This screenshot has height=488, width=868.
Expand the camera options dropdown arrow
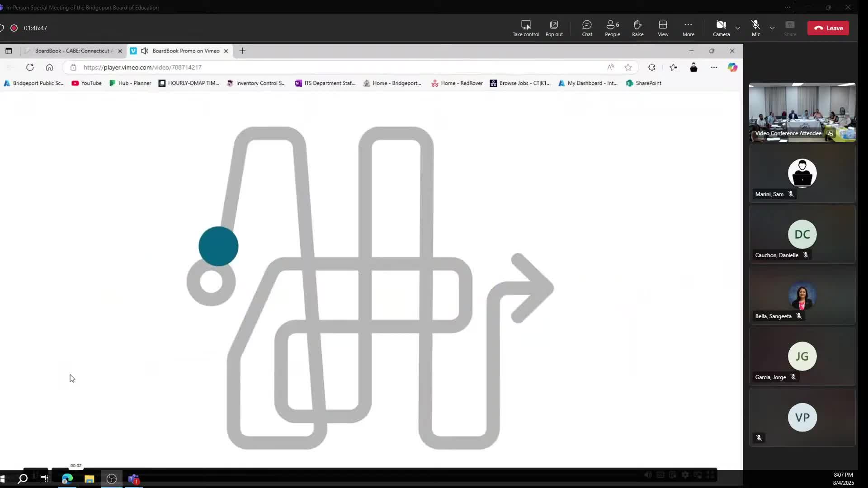(738, 28)
